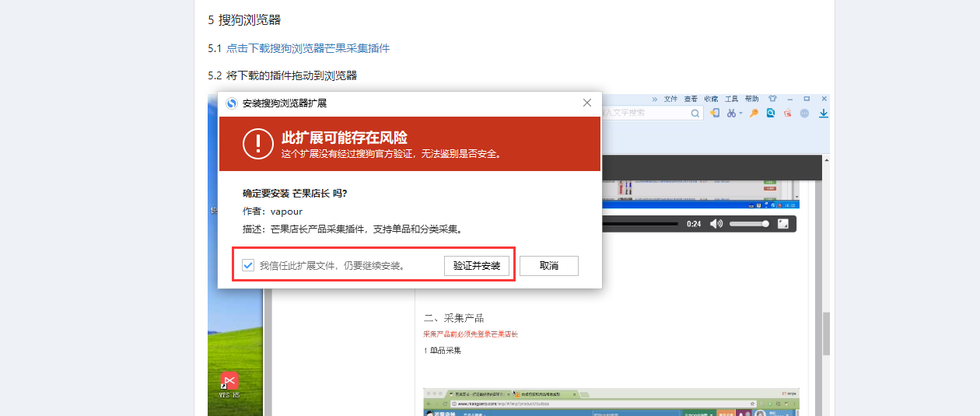Open downloads with the blue download arrow icon
Viewport: 980px width, 416px height.
[823, 114]
